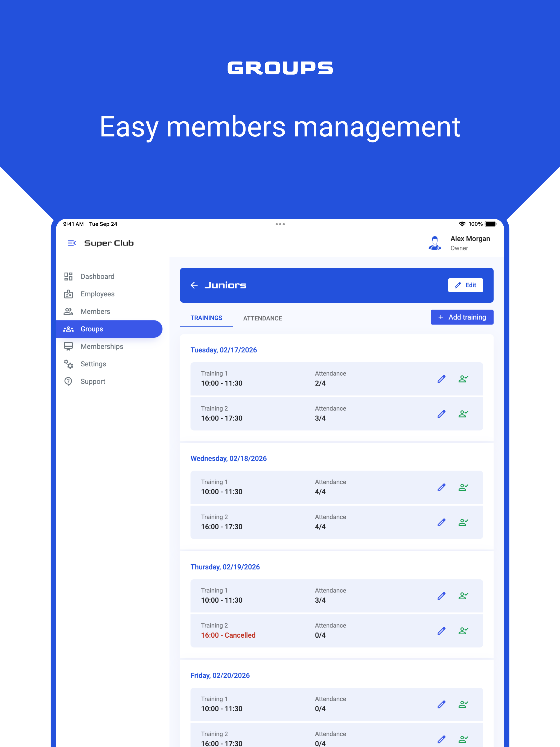Mark attendance for Friday Training 2
The image size is (560, 747).
pyautogui.click(x=463, y=740)
